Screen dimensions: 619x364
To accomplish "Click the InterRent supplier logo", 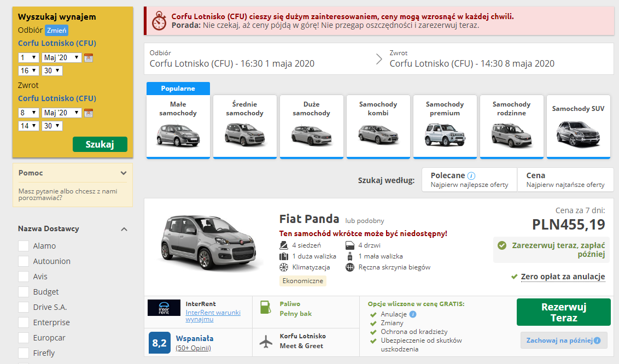I will click(x=163, y=308).
